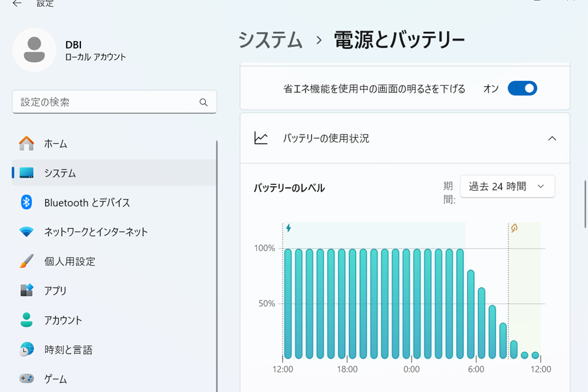588x392 pixels.
Task: Click the back arrow in Settings header
Action: coord(17,3)
